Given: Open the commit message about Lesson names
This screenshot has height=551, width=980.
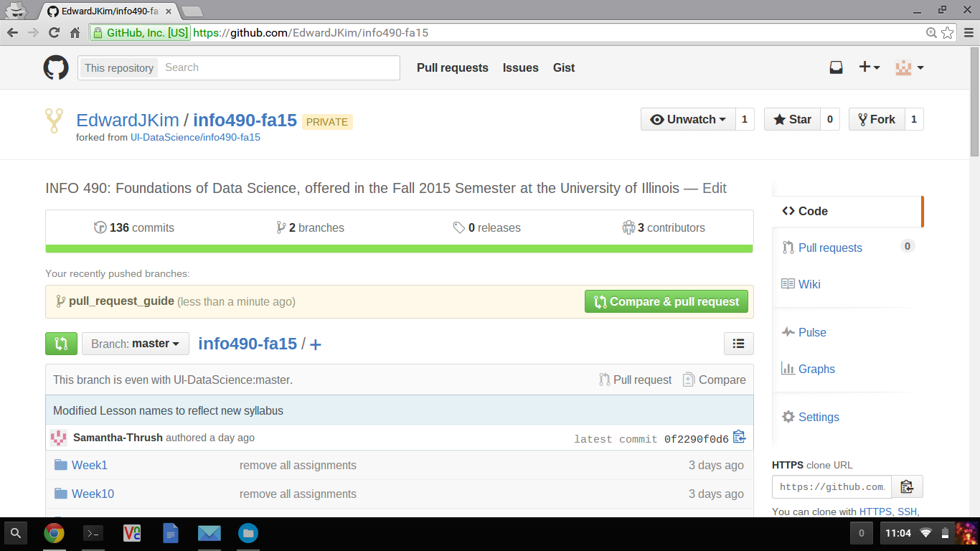Looking at the screenshot, I should tap(168, 411).
